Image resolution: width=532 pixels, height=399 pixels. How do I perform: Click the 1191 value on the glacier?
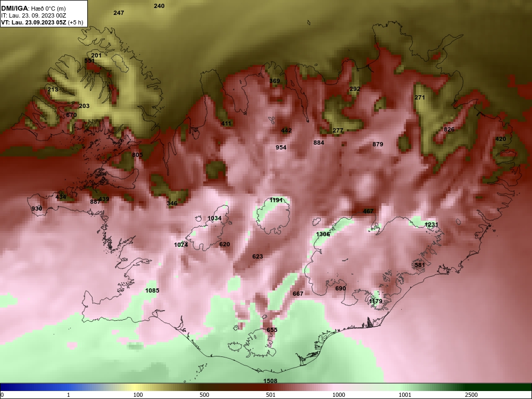[x=276, y=200]
